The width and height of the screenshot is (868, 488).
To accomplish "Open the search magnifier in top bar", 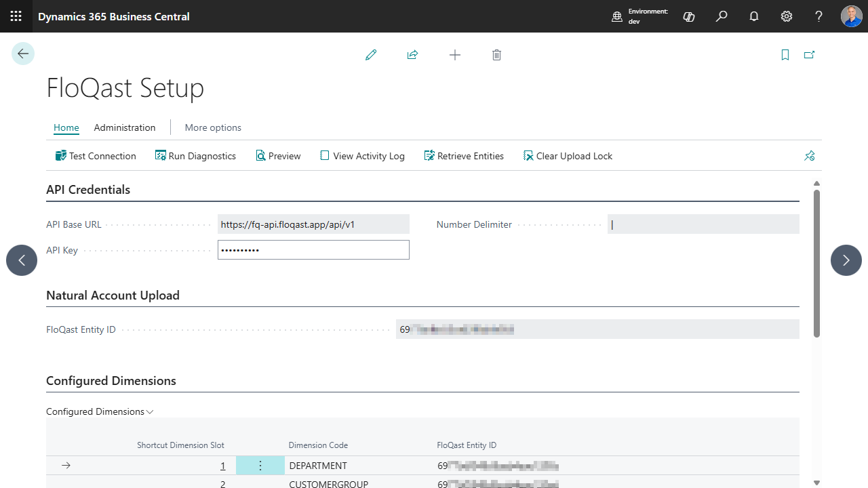I will (722, 16).
